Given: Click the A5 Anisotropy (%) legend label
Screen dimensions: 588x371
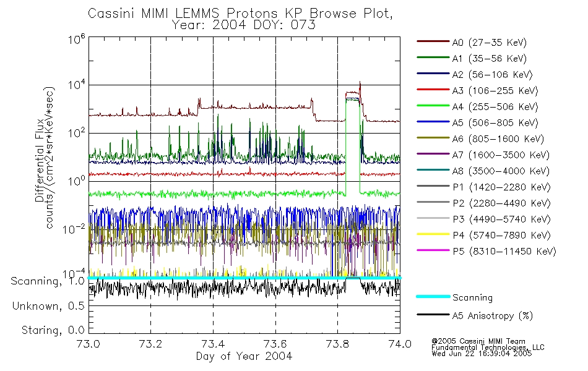Looking at the screenshot, I should point(493,316).
